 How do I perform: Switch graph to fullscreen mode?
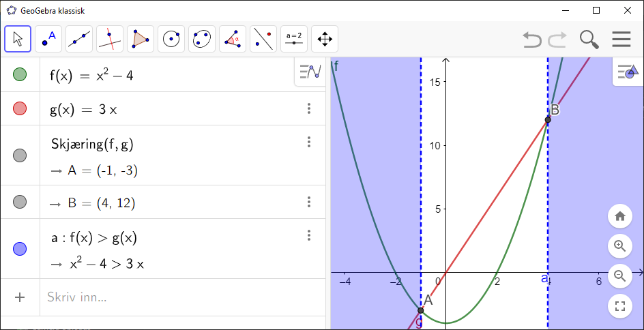619,306
